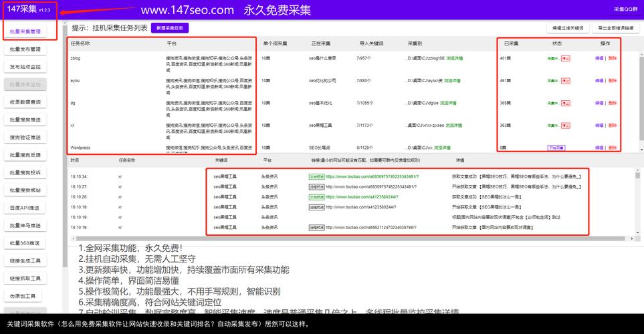Edit the eyou task
The height and width of the screenshot is (334, 644).
click(599, 81)
